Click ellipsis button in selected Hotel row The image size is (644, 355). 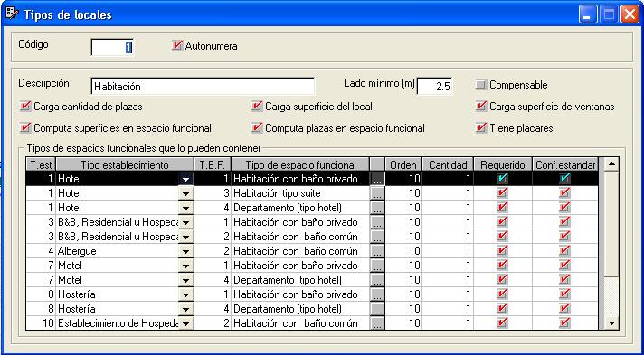[x=377, y=179]
